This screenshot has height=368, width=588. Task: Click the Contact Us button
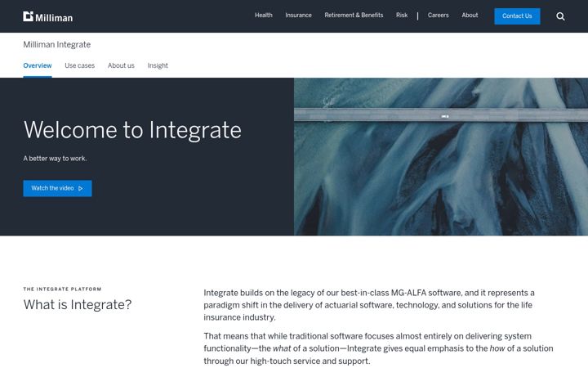coord(517,16)
